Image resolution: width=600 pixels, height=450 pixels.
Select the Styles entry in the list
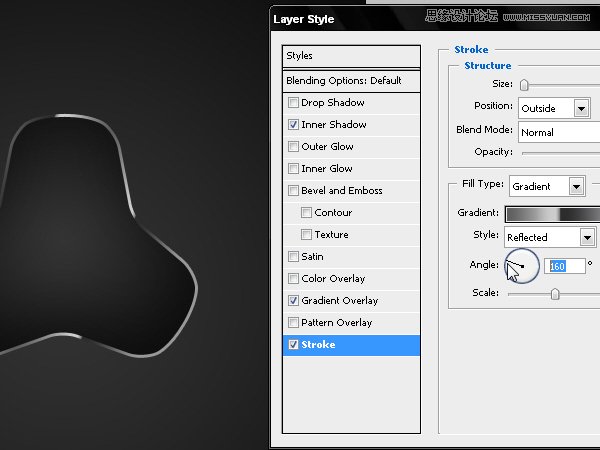tap(351, 56)
